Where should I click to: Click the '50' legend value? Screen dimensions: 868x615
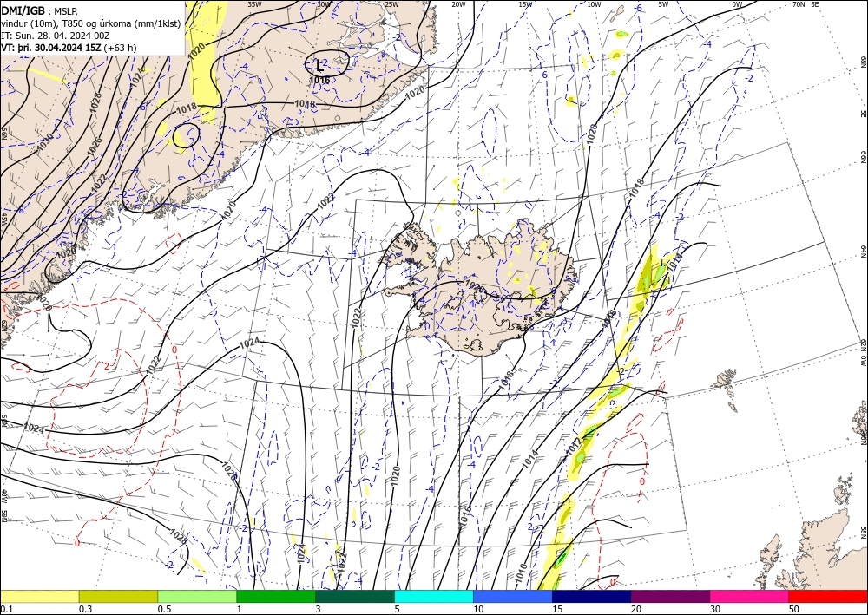click(793, 609)
